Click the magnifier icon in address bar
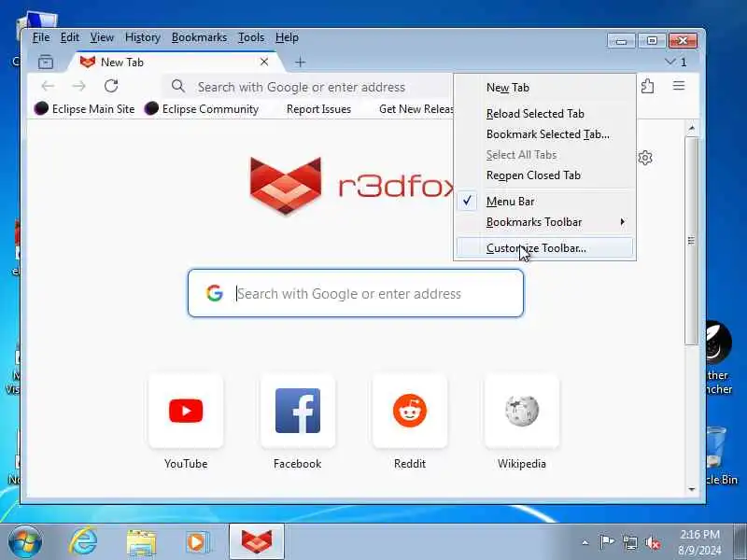747x560 pixels. pyautogui.click(x=178, y=86)
